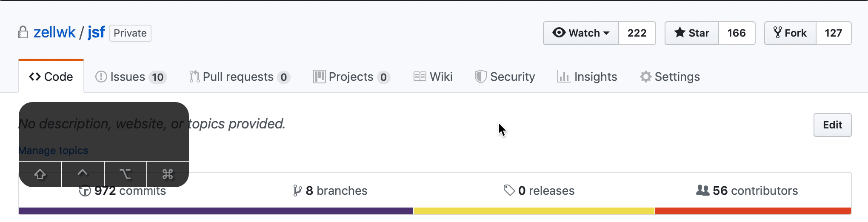This screenshot has width=868, height=222.
Task: Click the private repo lock icon
Action: [23, 33]
